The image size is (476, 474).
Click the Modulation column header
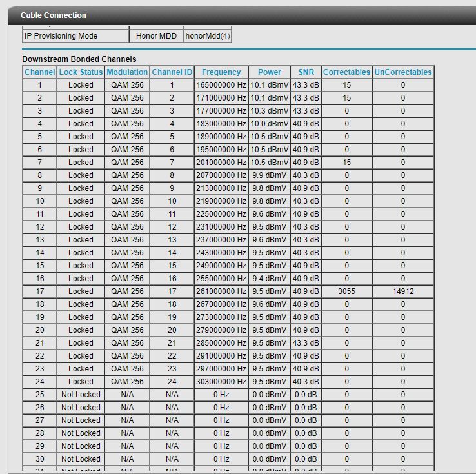pyautogui.click(x=127, y=72)
